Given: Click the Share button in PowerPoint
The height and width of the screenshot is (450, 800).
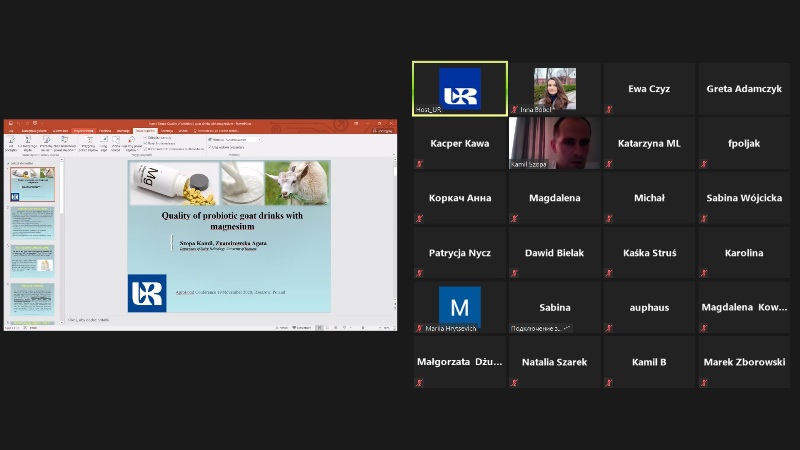Looking at the screenshot, I should click(382, 131).
